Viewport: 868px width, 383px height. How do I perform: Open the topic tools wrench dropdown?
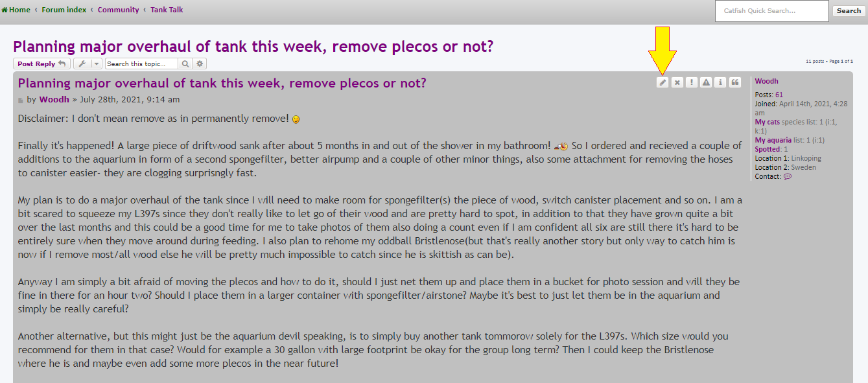pyautogui.click(x=88, y=64)
